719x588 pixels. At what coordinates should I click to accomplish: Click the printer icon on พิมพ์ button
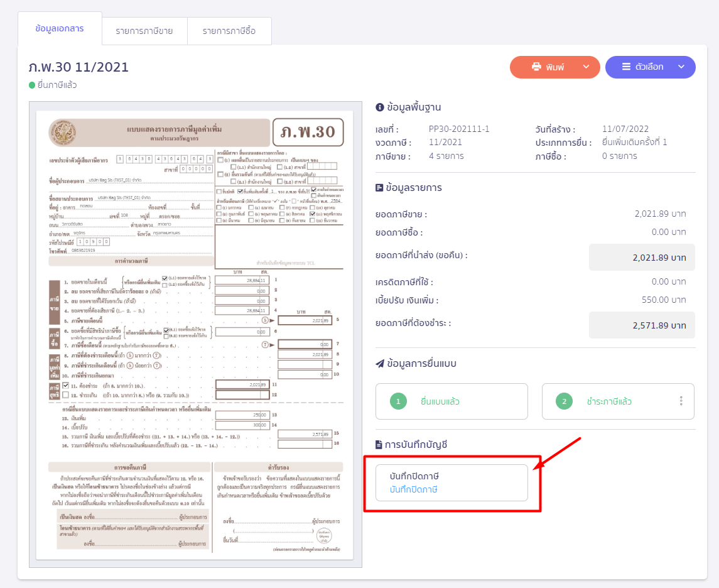[x=536, y=67]
